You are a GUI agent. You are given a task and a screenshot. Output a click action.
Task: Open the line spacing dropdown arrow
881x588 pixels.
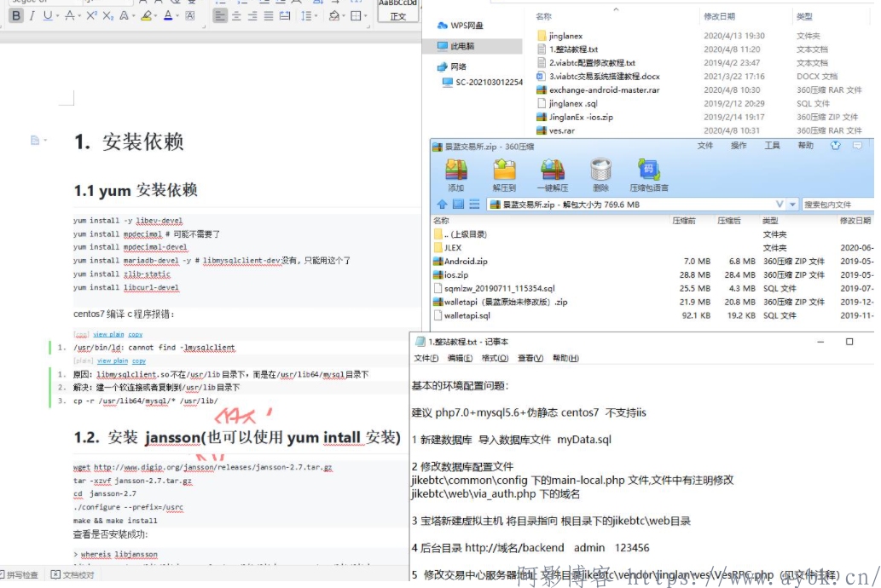click(x=316, y=16)
